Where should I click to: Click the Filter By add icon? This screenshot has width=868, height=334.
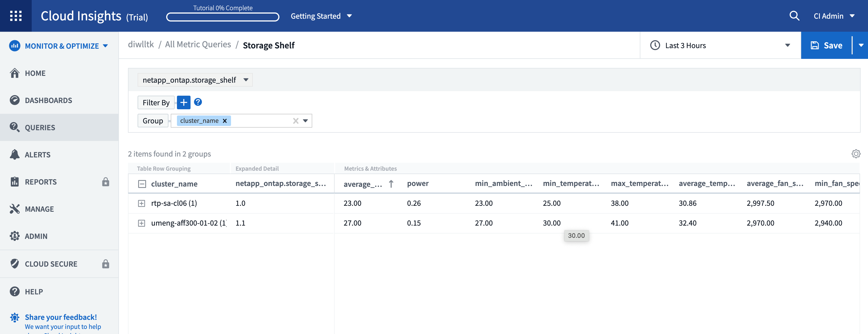click(x=183, y=102)
